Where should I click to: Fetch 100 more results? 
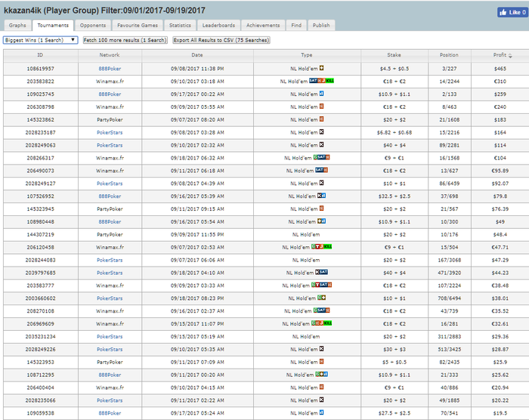[125, 40]
